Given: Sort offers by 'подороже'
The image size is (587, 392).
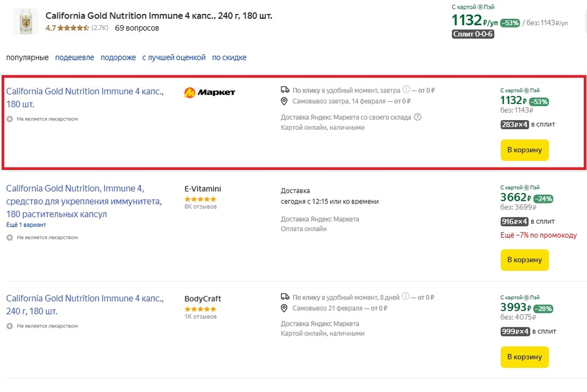Looking at the screenshot, I should 118,58.
